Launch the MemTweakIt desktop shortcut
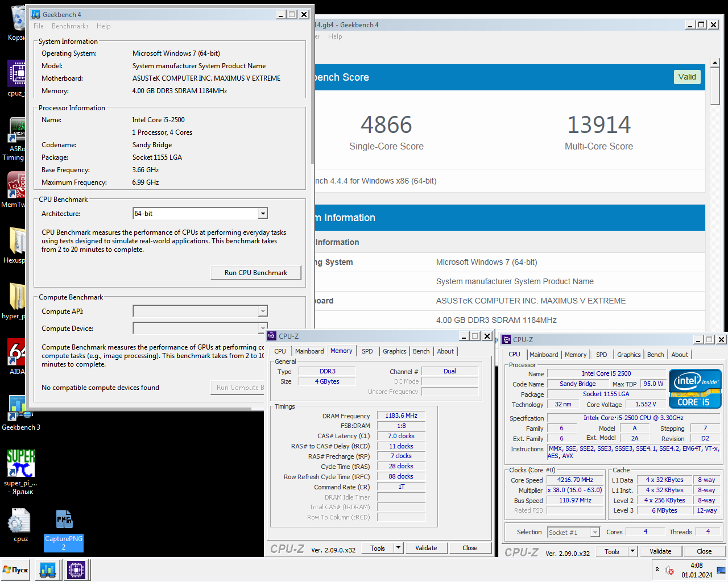The height and width of the screenshot is (582, 728). pos(16,190)
